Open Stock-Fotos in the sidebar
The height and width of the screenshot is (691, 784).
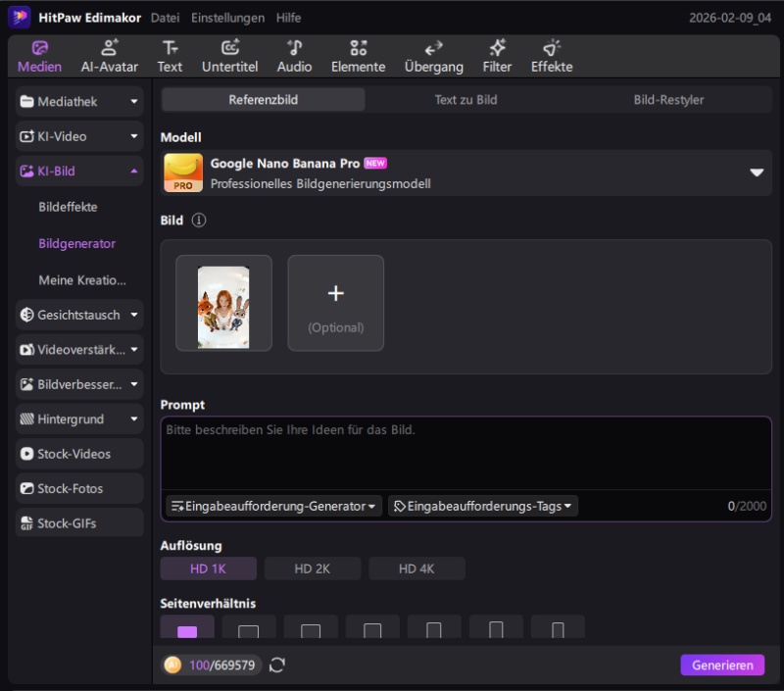coord(79,488)
